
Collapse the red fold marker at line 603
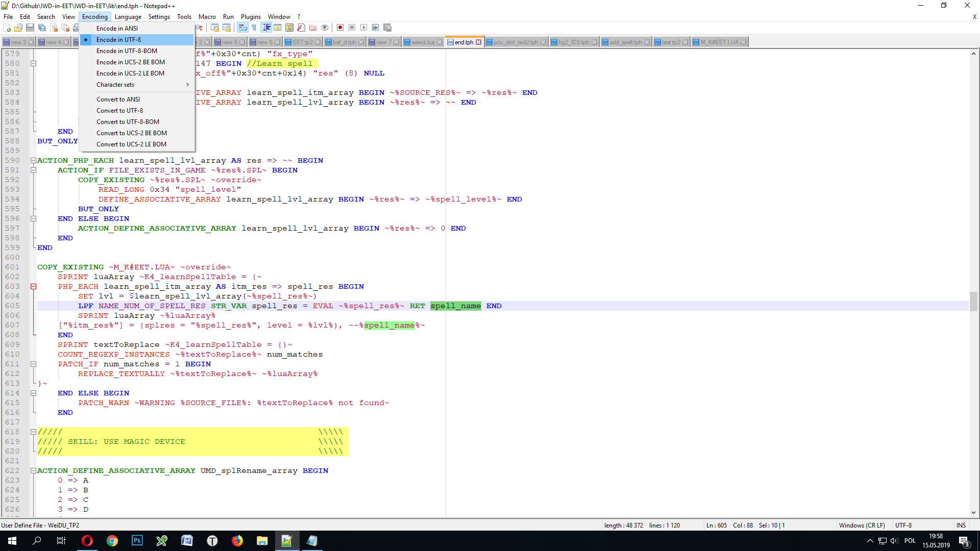[33, 287]
